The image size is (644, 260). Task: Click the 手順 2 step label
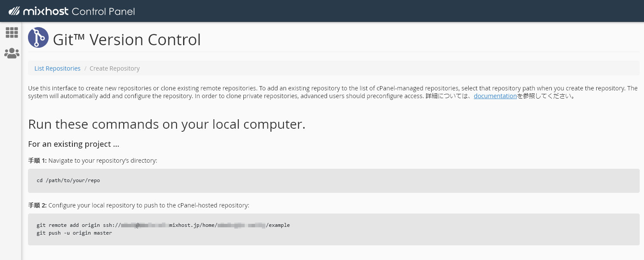coord(37,205)
